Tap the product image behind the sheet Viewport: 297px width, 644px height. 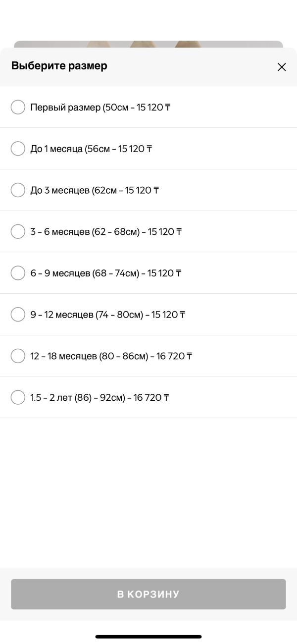(x=148, y=44)
